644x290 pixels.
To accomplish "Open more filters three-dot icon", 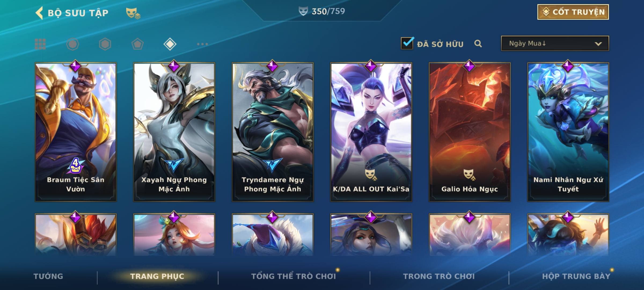I will coord(202,44).
